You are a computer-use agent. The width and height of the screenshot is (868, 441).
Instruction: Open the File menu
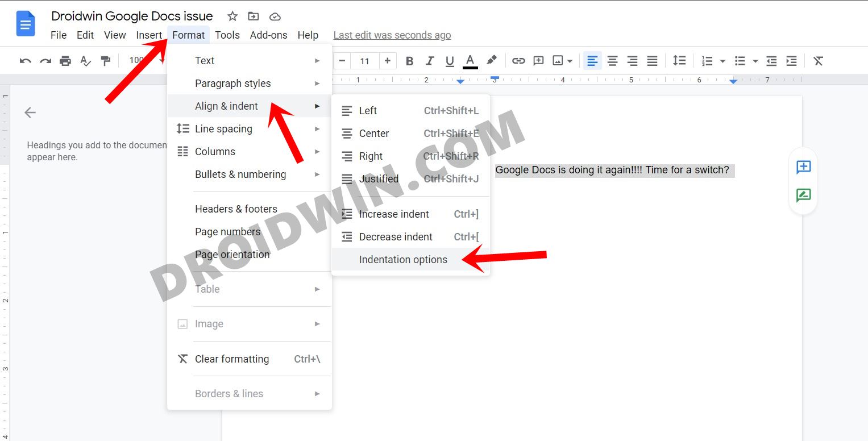coord(59,35)
